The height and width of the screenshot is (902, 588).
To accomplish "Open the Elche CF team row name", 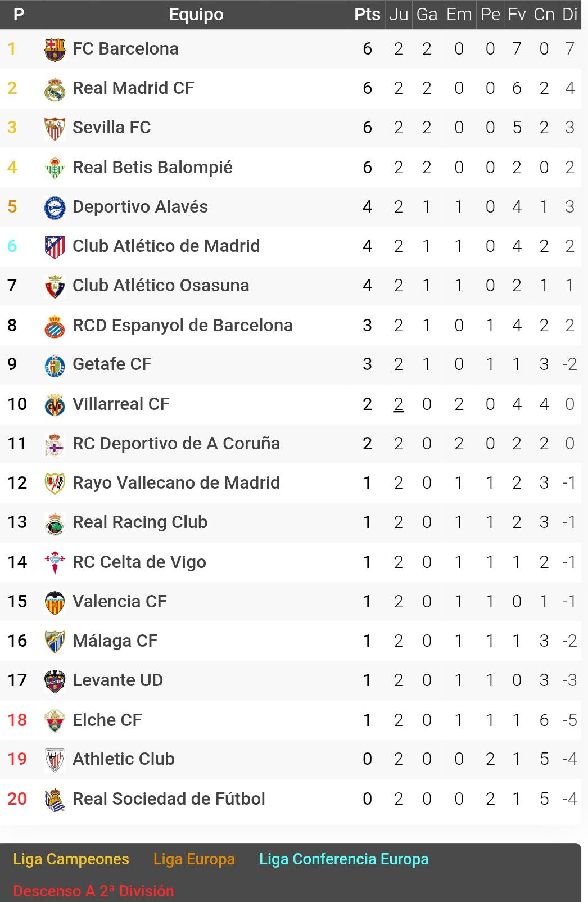I will point(107,720).
